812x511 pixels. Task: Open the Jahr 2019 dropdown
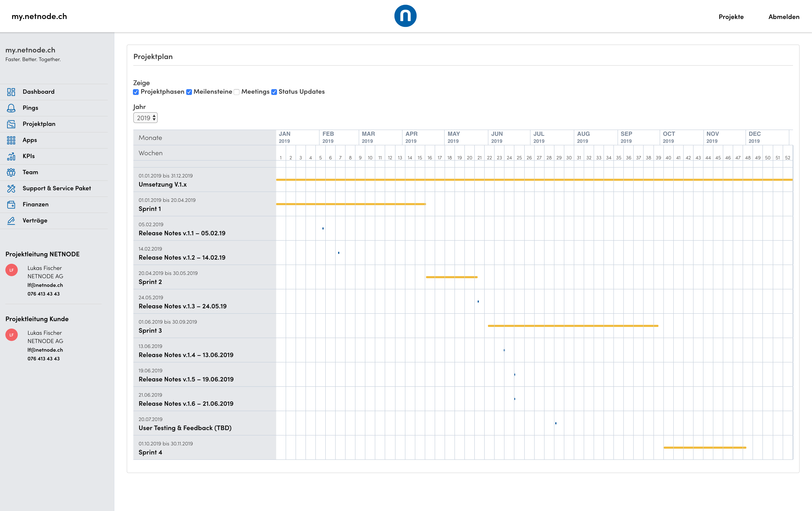(x=145, y=118)
